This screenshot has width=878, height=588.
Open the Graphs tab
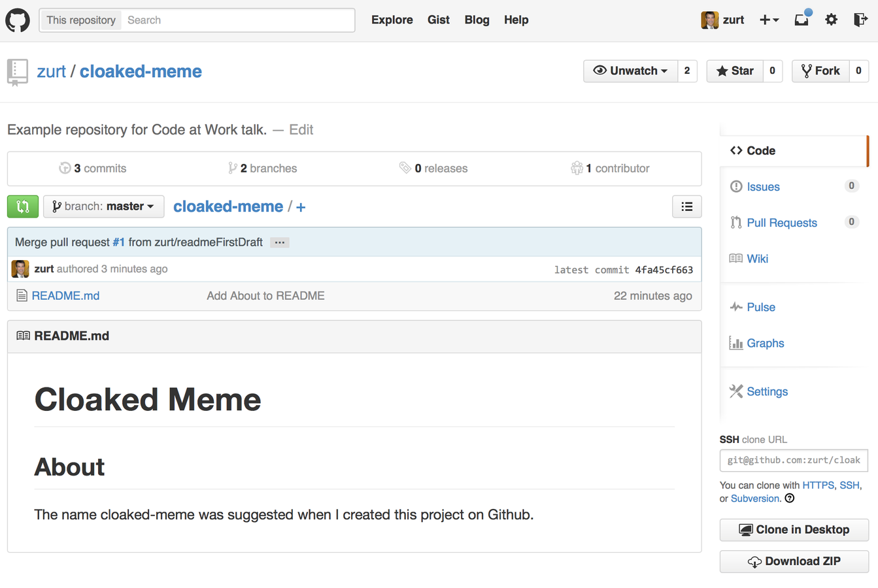pos(766,343)
